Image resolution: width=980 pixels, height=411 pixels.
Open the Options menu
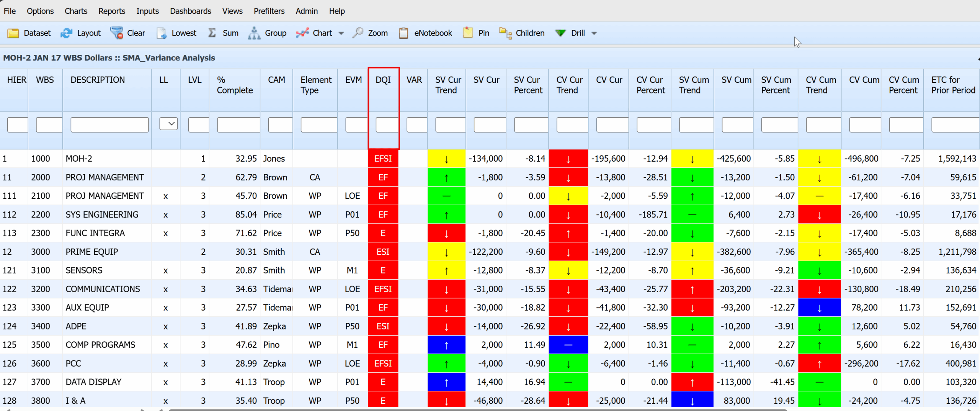point(40,11)
